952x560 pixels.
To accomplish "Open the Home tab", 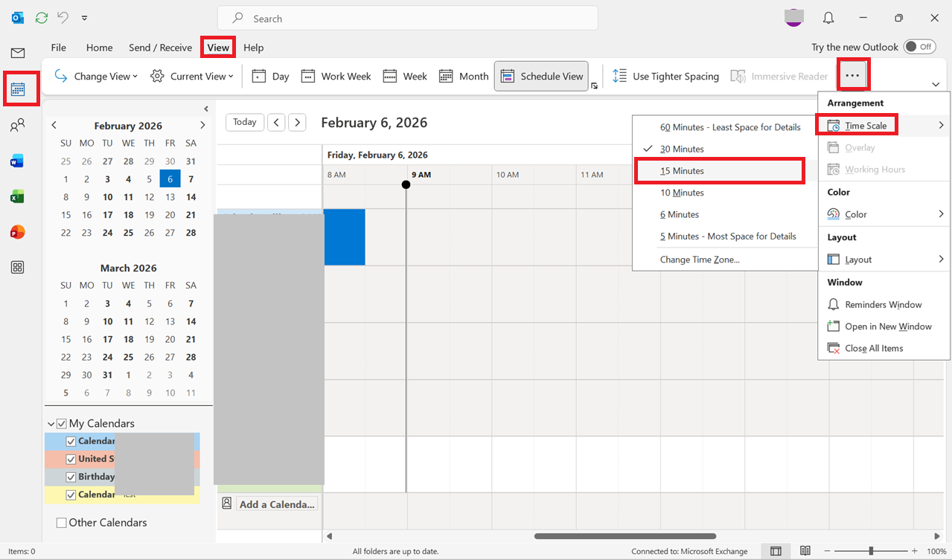I will (x=99, y=48).
